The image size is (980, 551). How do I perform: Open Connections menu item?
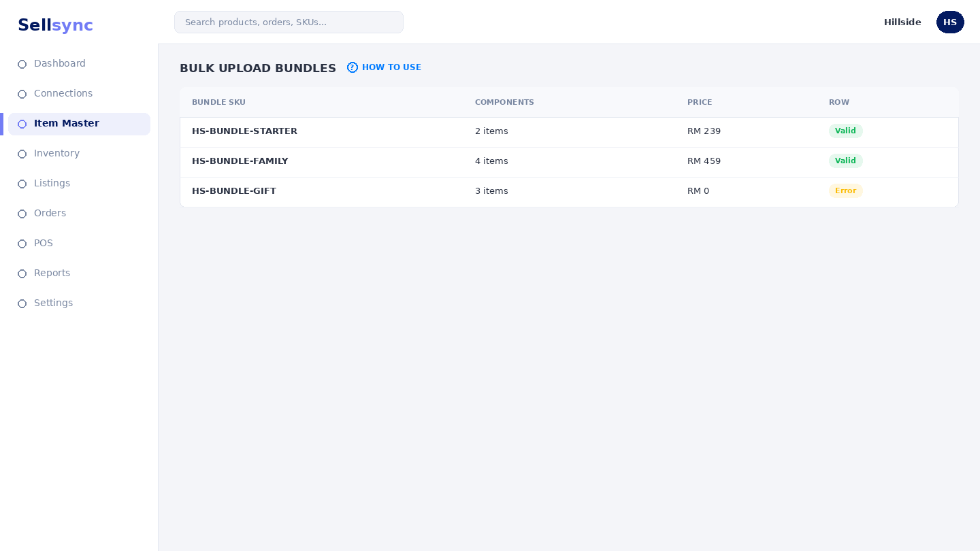79,94
